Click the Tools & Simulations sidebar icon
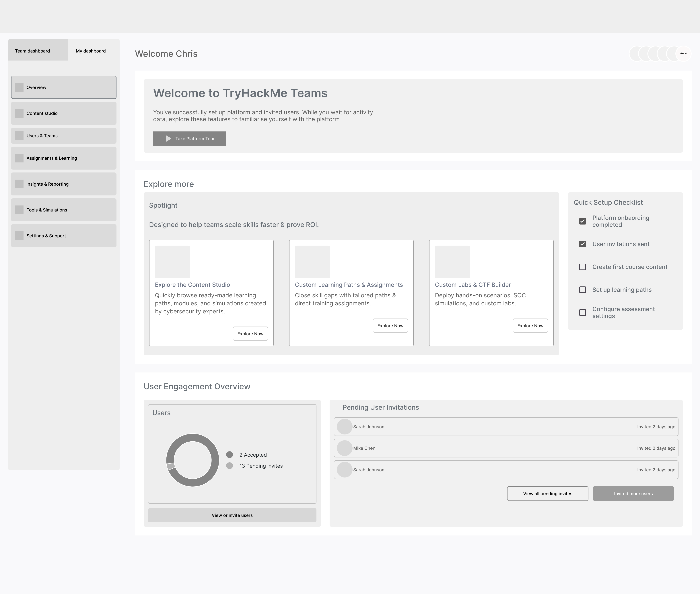This screenshot has height=594, width=700. (19, 210)
